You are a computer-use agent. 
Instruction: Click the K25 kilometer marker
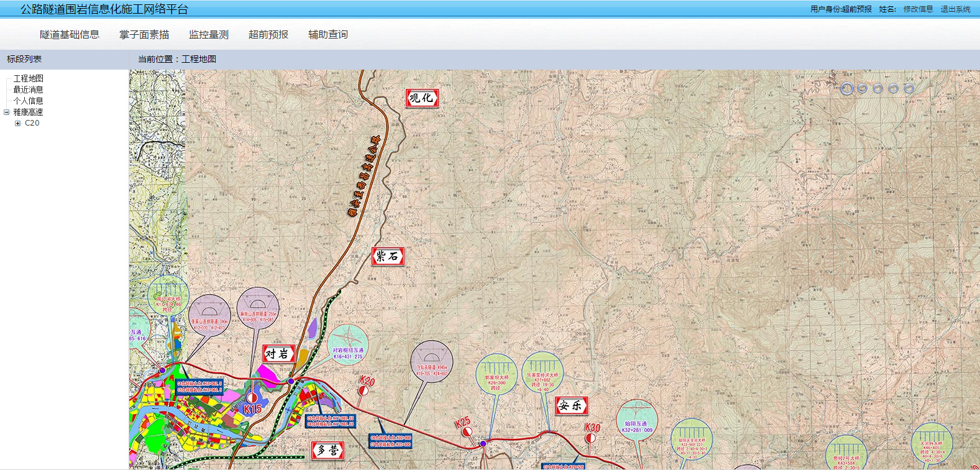coord(467,431)
